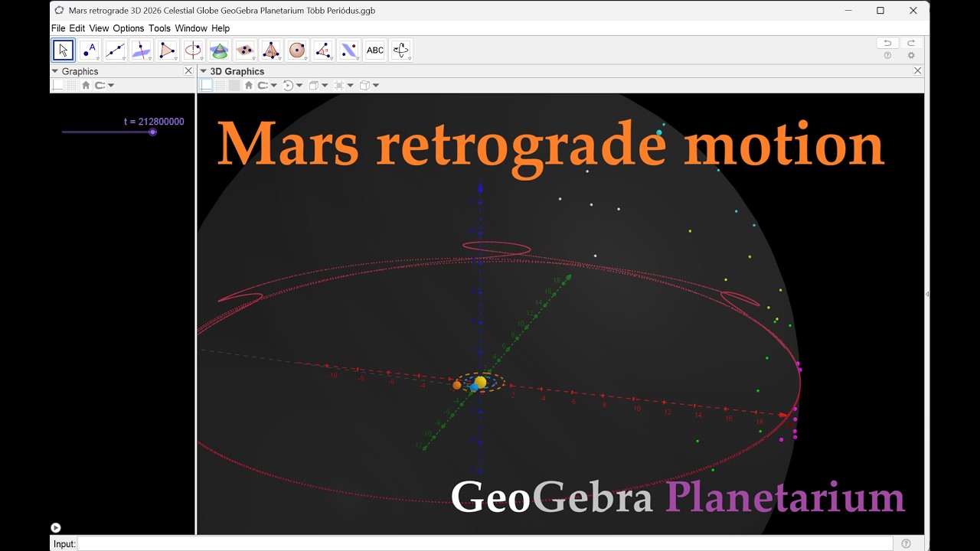The image size is (980, 551).
Task: Select the Polygon tool
Action: (167, 51)
